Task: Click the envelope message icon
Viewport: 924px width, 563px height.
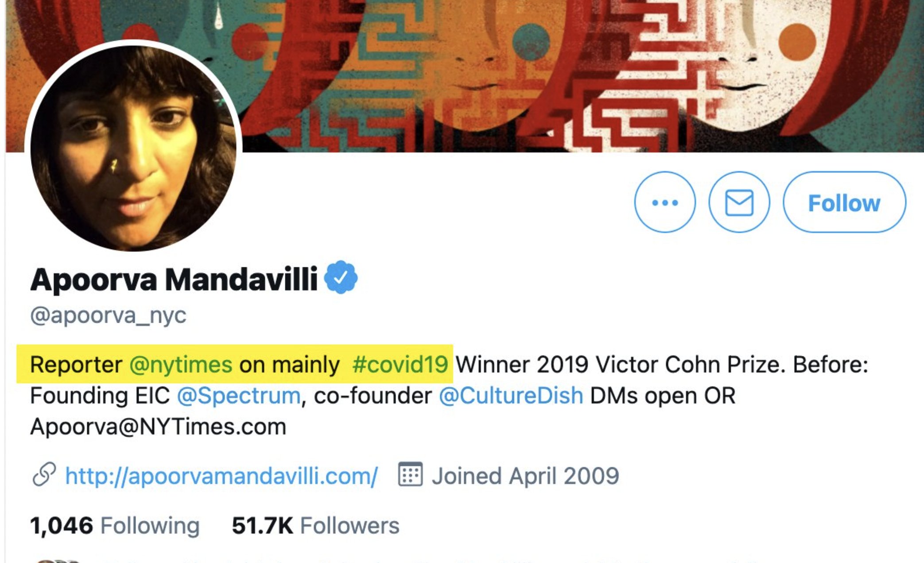Action: coord(739,203)
